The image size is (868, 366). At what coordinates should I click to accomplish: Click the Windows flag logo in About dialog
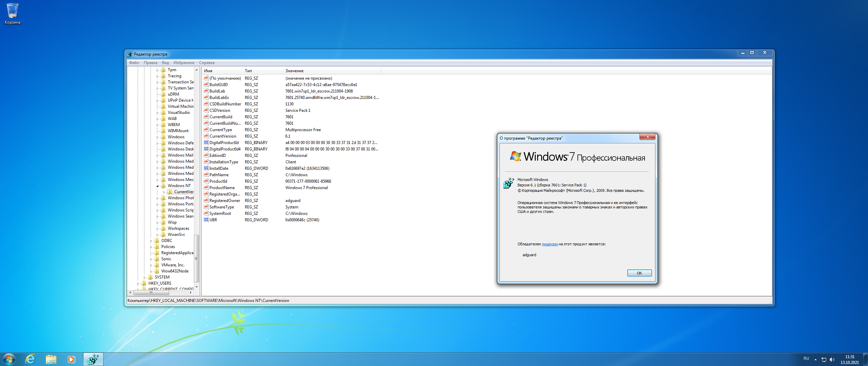[x=515, y=156]
